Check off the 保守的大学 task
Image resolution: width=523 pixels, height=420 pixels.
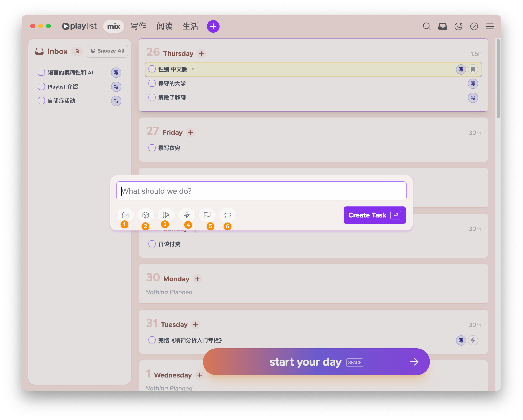(152, 83)
